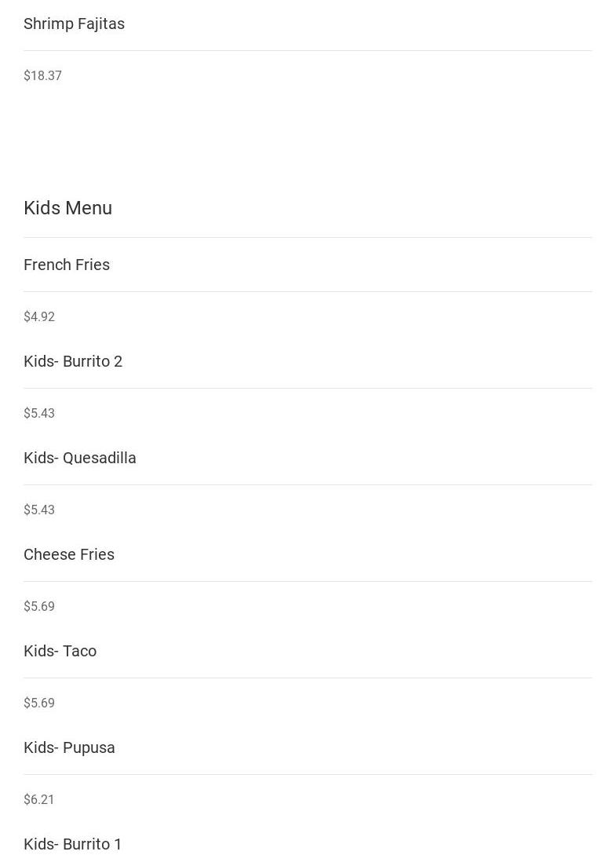Viewport: 616px width, 866px height.
Task: Click the divider line under Kids- Pupusa
Action: 308,774
